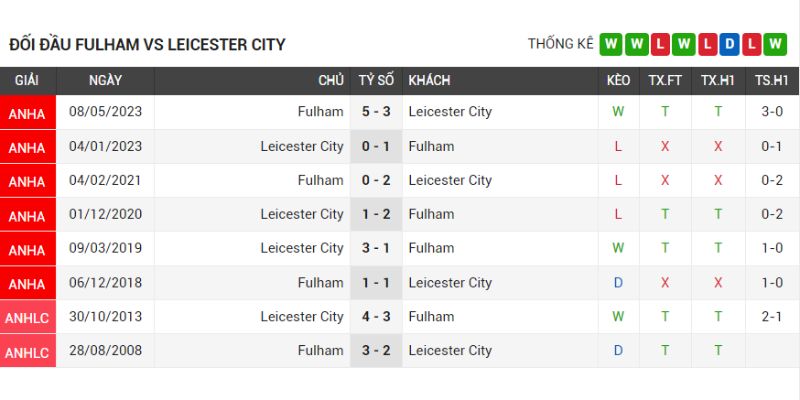This screenshot has width=800, height=400.
Task: Click the TX.FT column header
Action: tap(664, 80)
